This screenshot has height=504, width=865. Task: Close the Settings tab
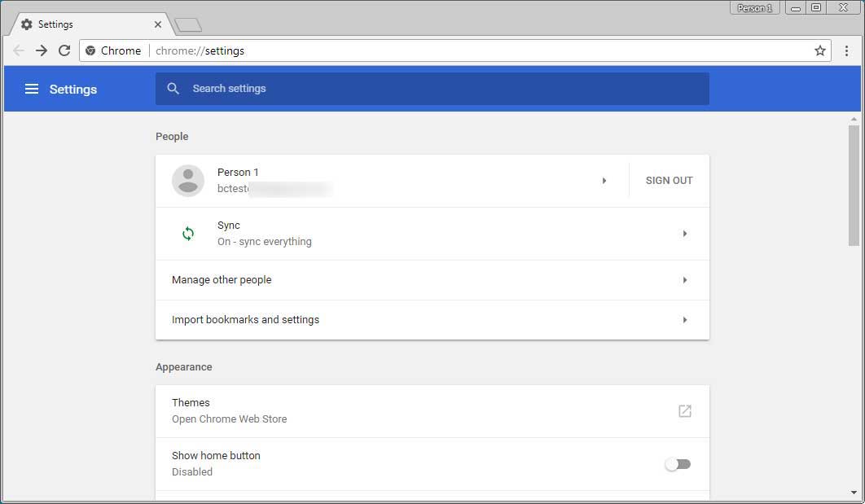158,24
